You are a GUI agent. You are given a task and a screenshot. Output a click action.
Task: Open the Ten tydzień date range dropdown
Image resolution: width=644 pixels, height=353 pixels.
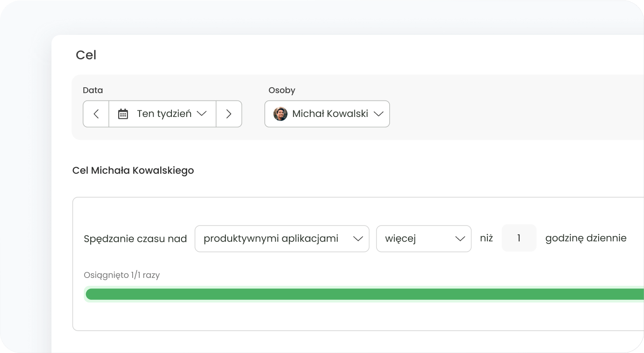coord(164,114)
